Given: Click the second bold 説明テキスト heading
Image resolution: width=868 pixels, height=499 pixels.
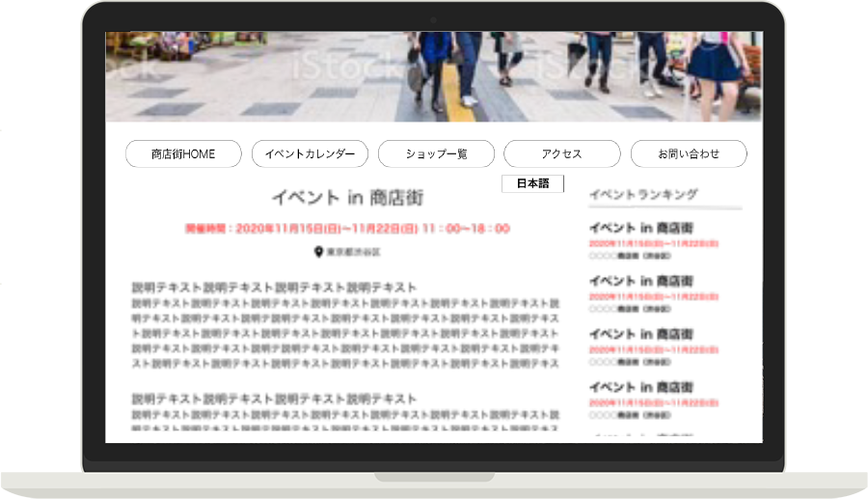Looking at the screenshot, I should coord(274,399).
